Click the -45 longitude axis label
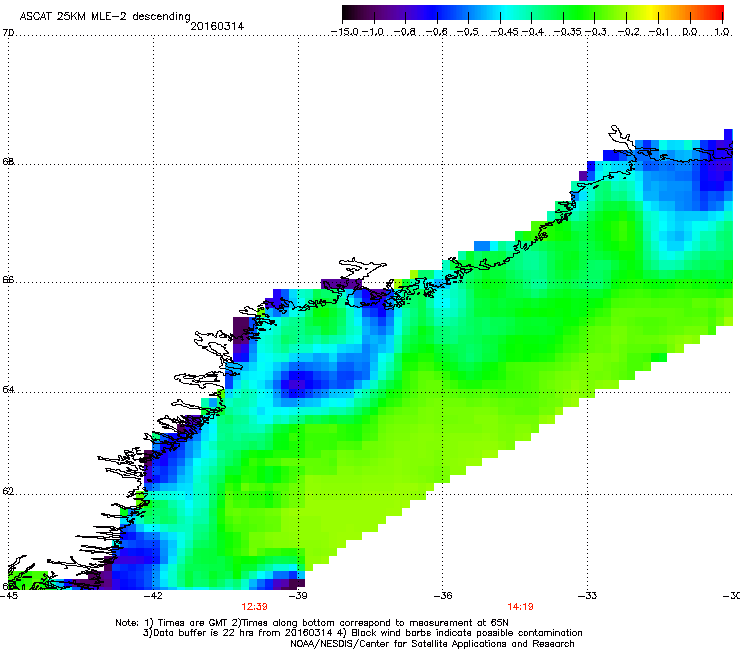 pyautogui.click(x=9, y=596)
